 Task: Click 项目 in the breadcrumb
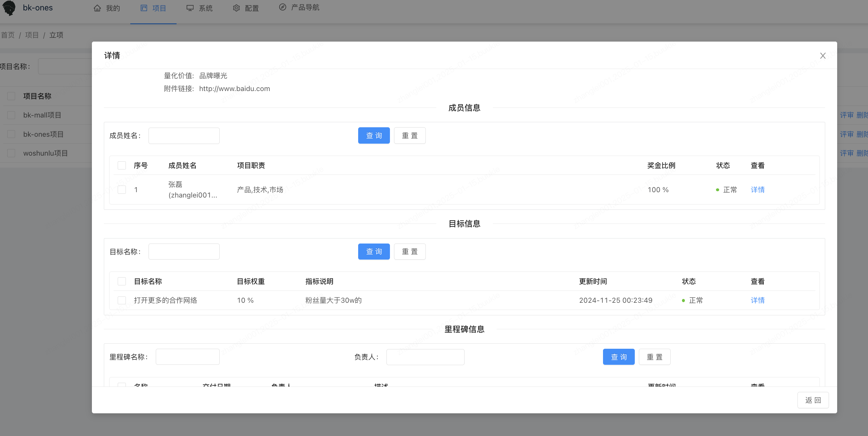(32, 35)
